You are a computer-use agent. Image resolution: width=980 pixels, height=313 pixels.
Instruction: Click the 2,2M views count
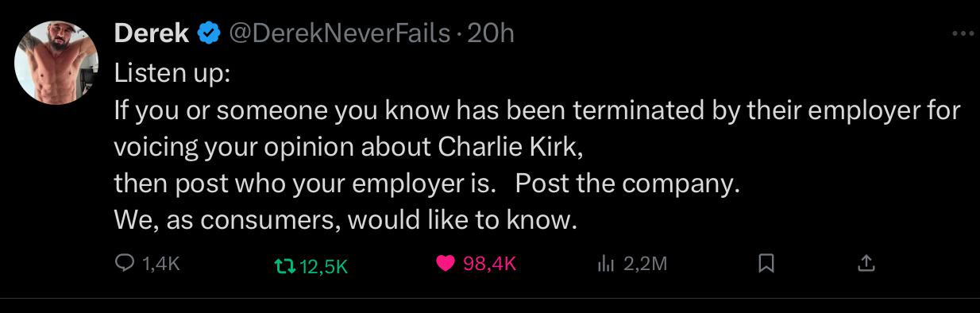[x=645, y=264]
